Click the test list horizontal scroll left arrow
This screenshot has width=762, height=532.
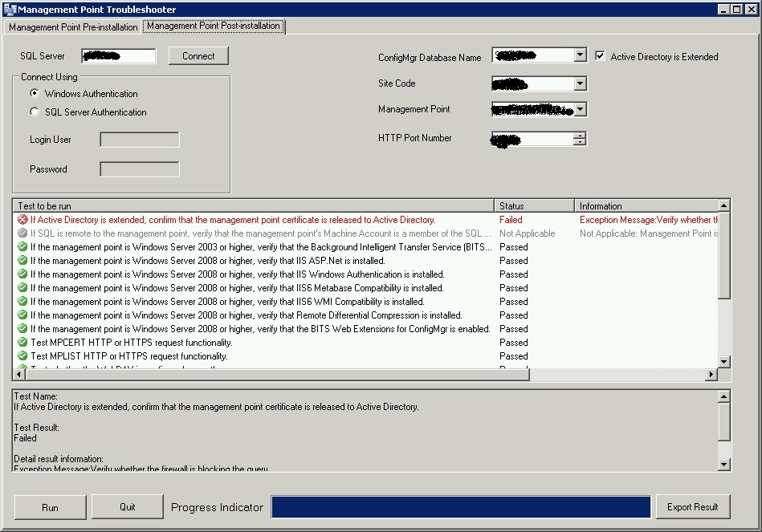tap(19, 374)
